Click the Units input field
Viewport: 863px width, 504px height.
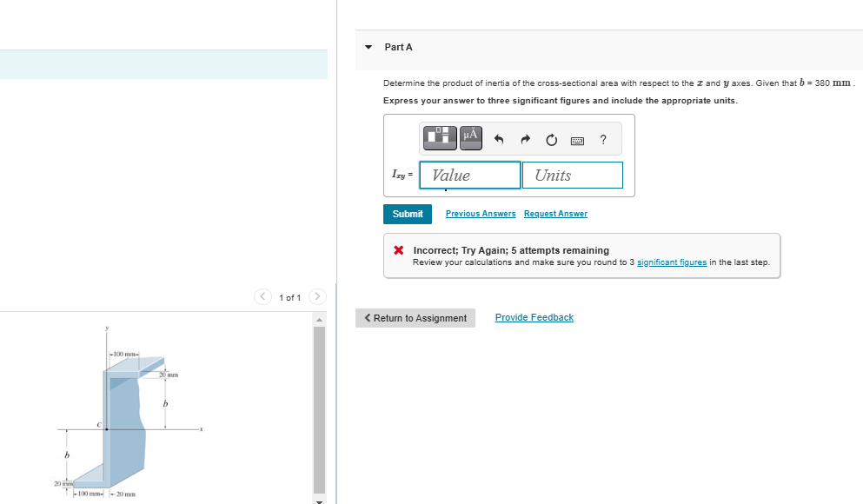pyautogui.click(x=573, y=175)
